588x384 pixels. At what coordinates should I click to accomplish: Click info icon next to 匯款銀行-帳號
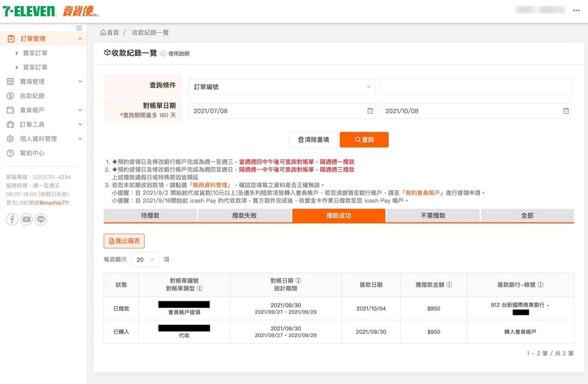point(541,285)
